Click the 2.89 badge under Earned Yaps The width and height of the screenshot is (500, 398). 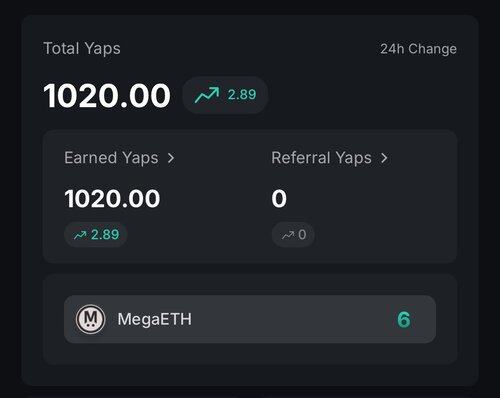96,235
